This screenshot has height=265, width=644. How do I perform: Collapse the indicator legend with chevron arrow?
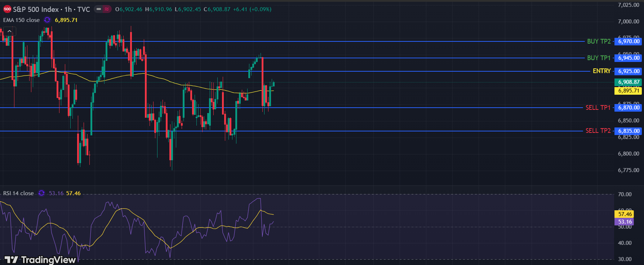point(10,32)
